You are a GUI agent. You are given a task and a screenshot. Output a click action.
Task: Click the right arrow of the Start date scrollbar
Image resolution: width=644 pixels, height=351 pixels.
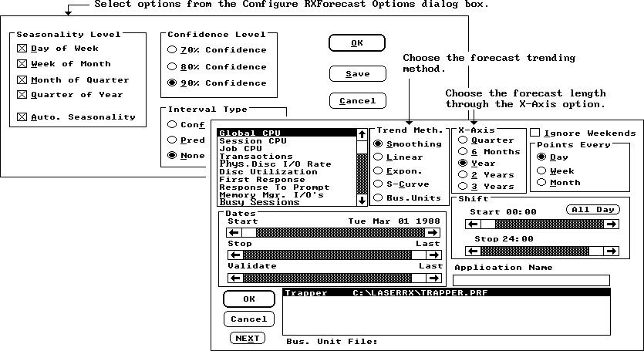433,232
